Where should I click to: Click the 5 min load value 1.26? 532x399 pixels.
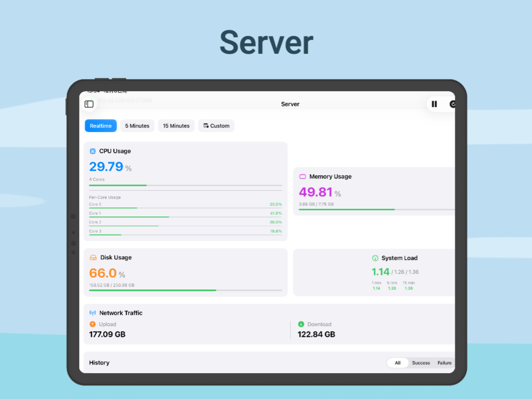392,288
